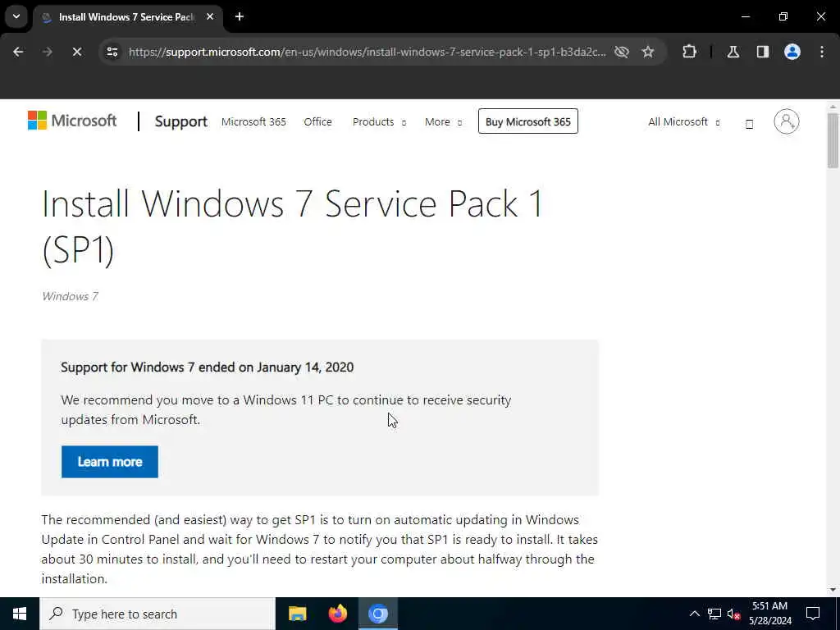Click the forward navigation arrow
The width and height of the screenshot is (840, 630).
48,52
